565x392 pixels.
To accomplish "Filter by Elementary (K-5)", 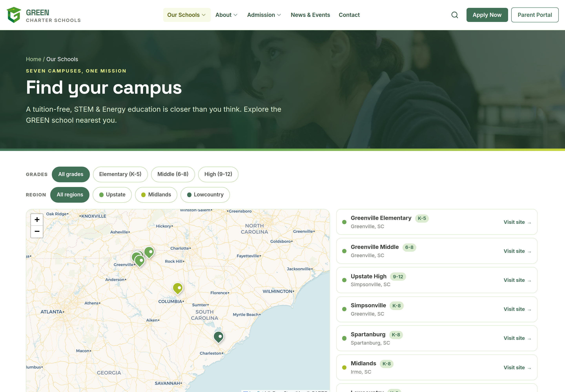I will pyautogui.click(x=120, y=174).
